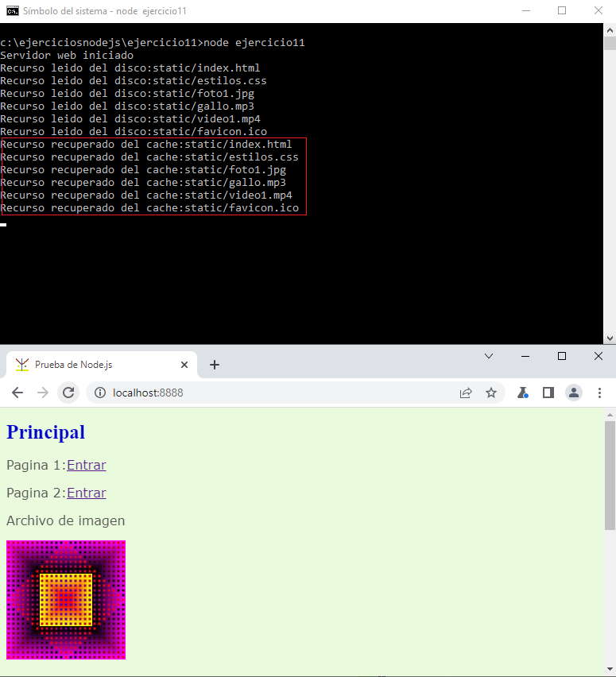Click the command prompt window icon
This screenshot has width=616, height=677.
[x=13, y=11]
